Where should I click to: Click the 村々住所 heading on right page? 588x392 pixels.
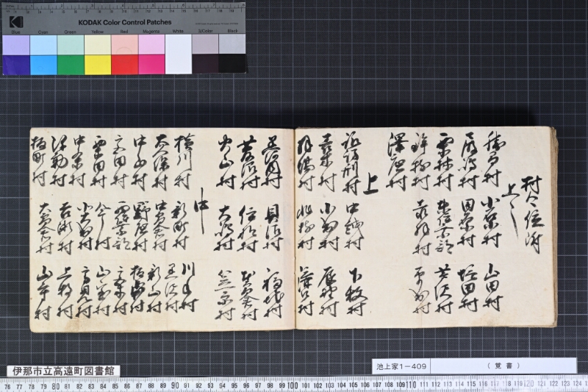(532, 214)
